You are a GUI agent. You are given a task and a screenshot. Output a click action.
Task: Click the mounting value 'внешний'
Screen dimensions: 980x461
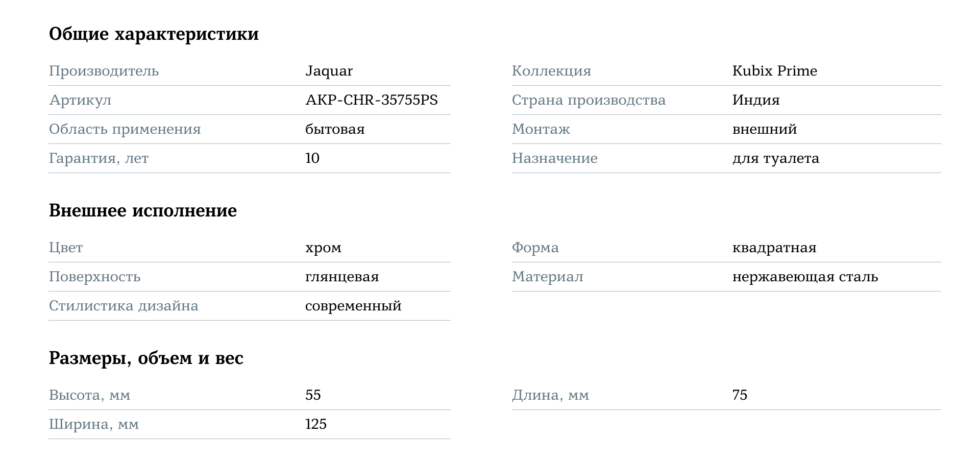pos(764,129)
